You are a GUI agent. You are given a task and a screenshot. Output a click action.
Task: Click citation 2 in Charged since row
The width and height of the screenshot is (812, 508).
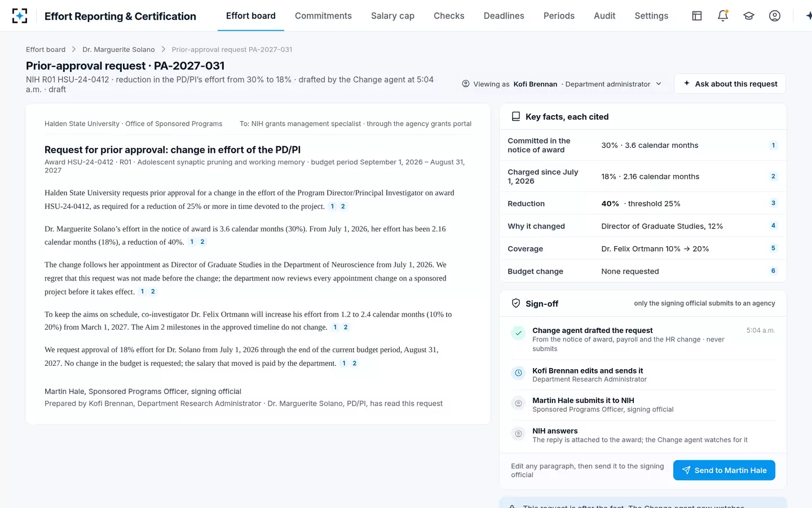coord(773,176)
